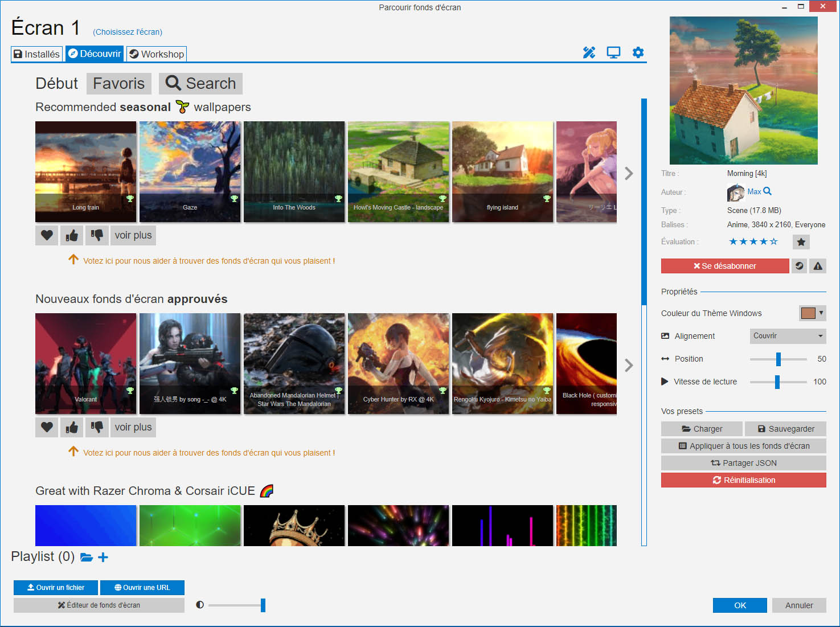Search author Max with magnifier icon
This screenshot has height=627, width=840.
[x=768, y=191]
